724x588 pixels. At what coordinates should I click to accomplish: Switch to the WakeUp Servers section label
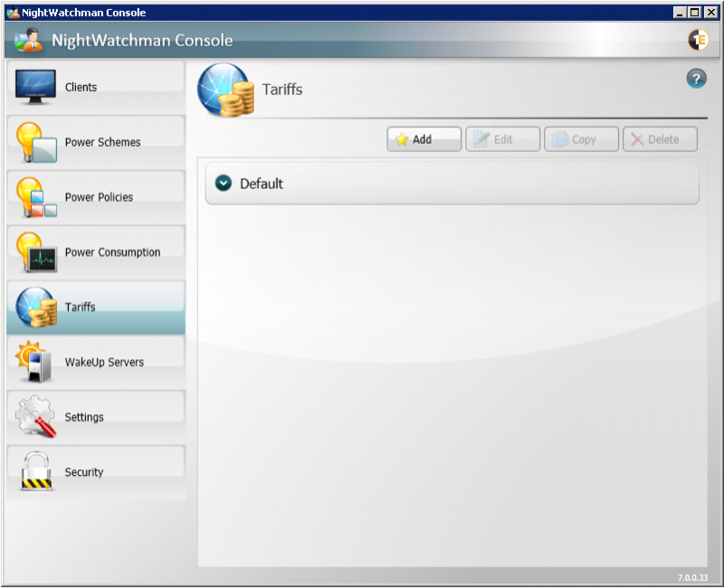tap(103, 363)
